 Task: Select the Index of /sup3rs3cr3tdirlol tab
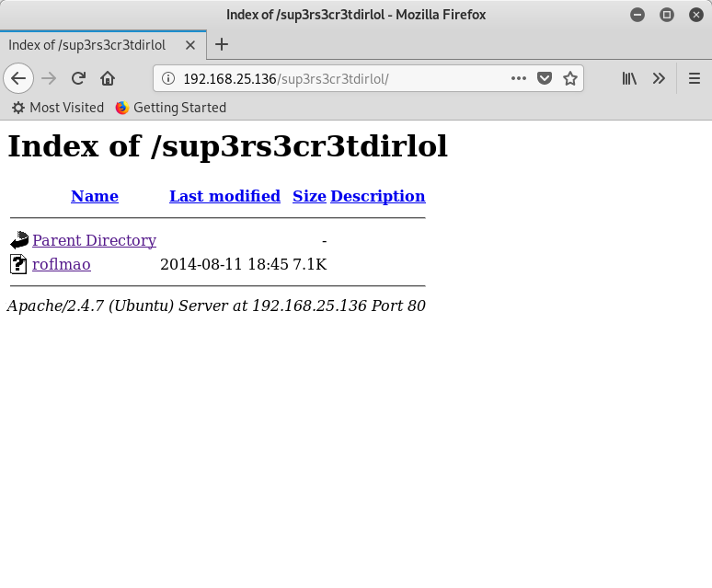[87, 44]
